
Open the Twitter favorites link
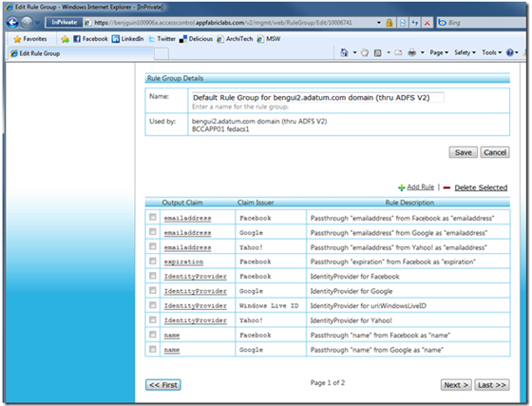tap(162, 39)
